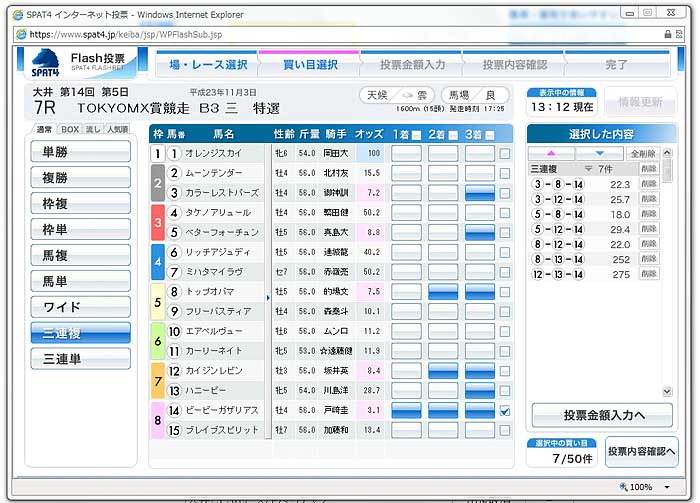The width and height of the screenshot is (700, 503).
Task: Switch to the BOX tab
Action: 69,129
